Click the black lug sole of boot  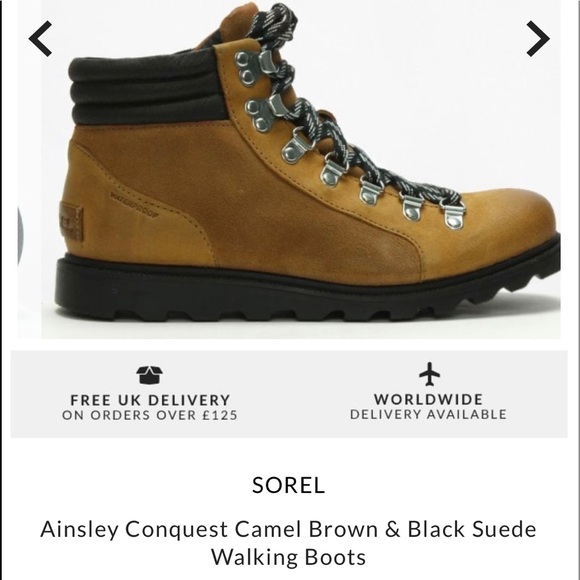(307, 292)
